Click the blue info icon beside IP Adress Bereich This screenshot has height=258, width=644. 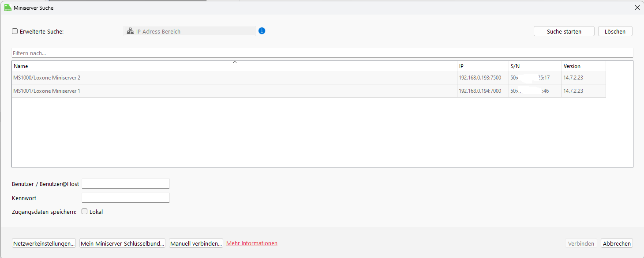[x=262, y=31]
